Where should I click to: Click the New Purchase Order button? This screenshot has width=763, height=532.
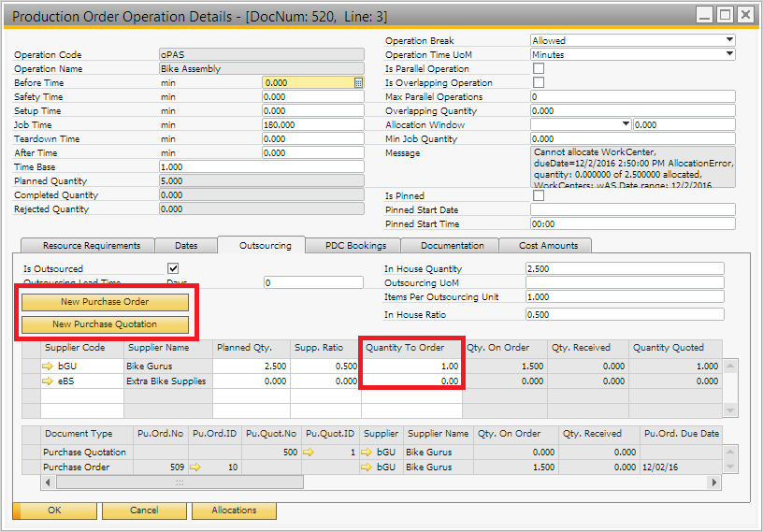click(x=105, y=302)
